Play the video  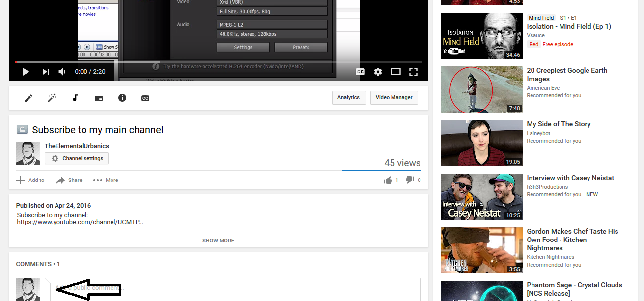click(x=26, y=72)
